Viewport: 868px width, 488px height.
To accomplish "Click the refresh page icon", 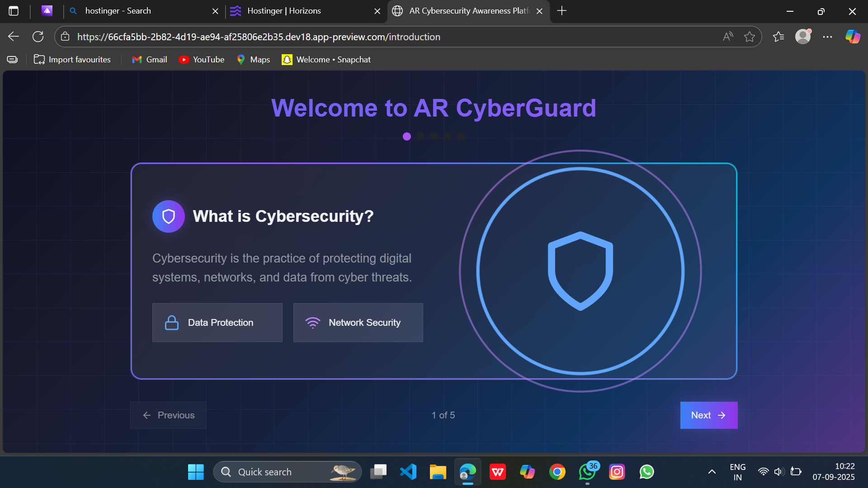I will tap(38, 37).
